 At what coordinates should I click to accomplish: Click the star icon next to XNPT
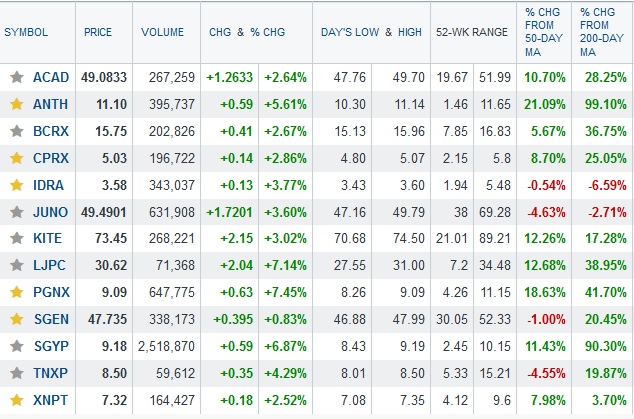17,400
